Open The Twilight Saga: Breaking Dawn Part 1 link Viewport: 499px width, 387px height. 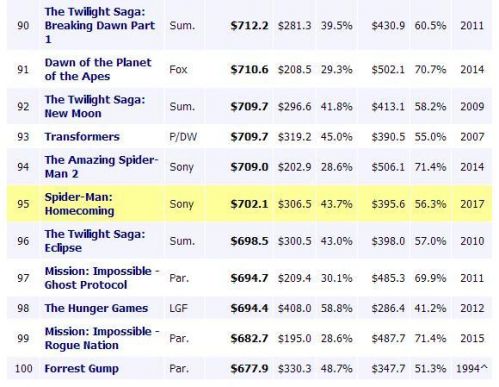pos(100,25)
